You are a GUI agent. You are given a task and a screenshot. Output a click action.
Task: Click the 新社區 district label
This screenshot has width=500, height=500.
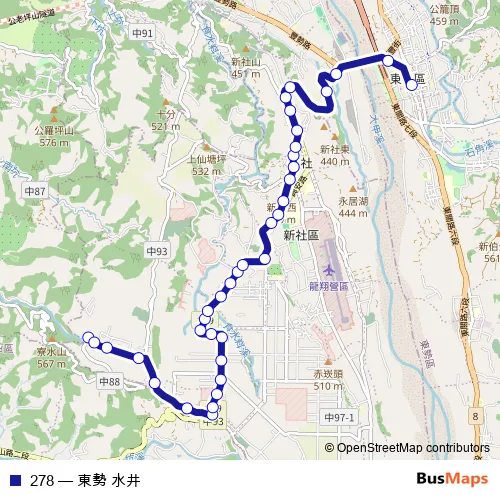point(301,235)
